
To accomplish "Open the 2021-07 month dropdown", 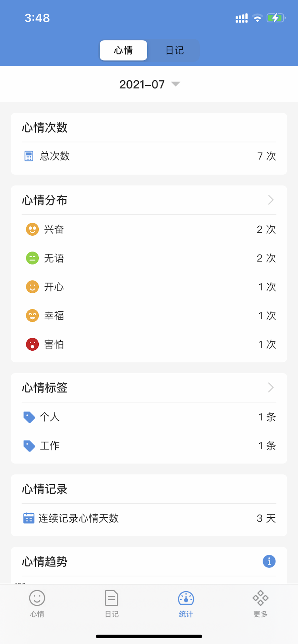I will (149, 84).
